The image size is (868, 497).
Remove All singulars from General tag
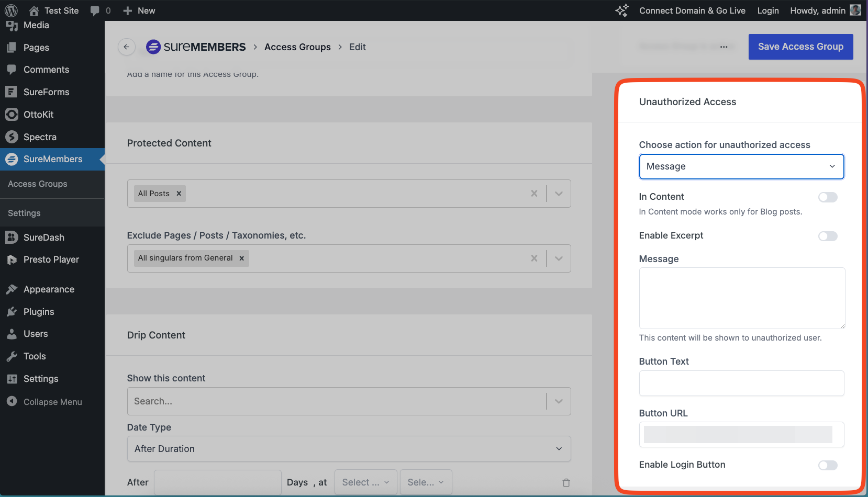[x=241, y=258]
